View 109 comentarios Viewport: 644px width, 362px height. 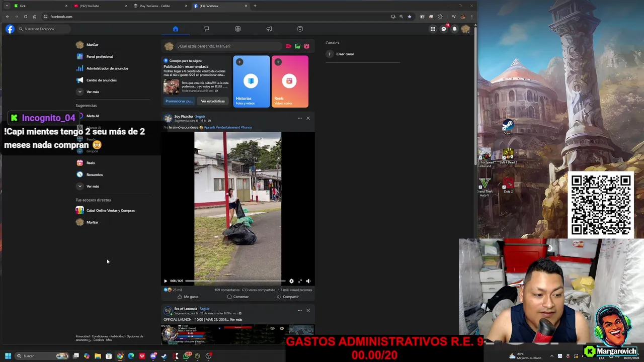pos(227,290)
